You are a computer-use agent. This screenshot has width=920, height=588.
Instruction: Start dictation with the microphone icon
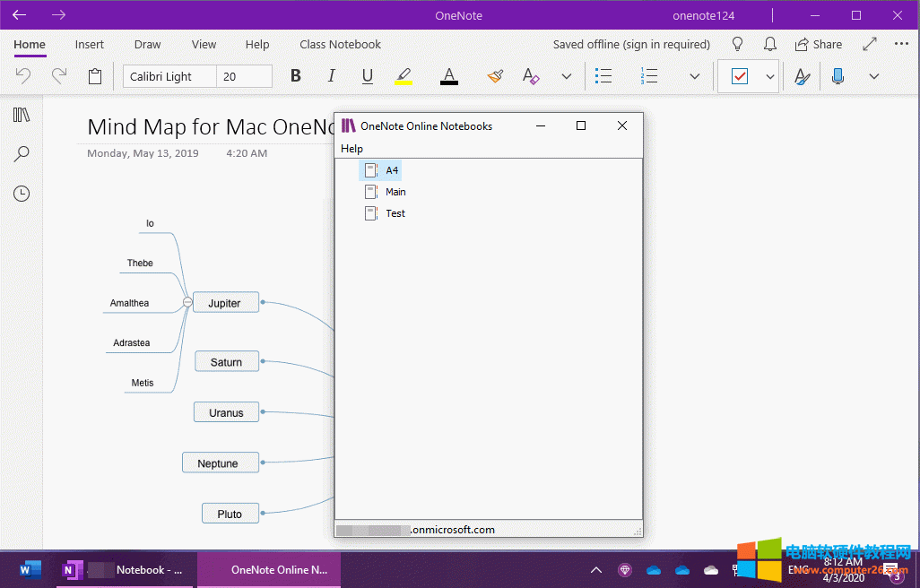pyautogui.click(x=838, y=76)
